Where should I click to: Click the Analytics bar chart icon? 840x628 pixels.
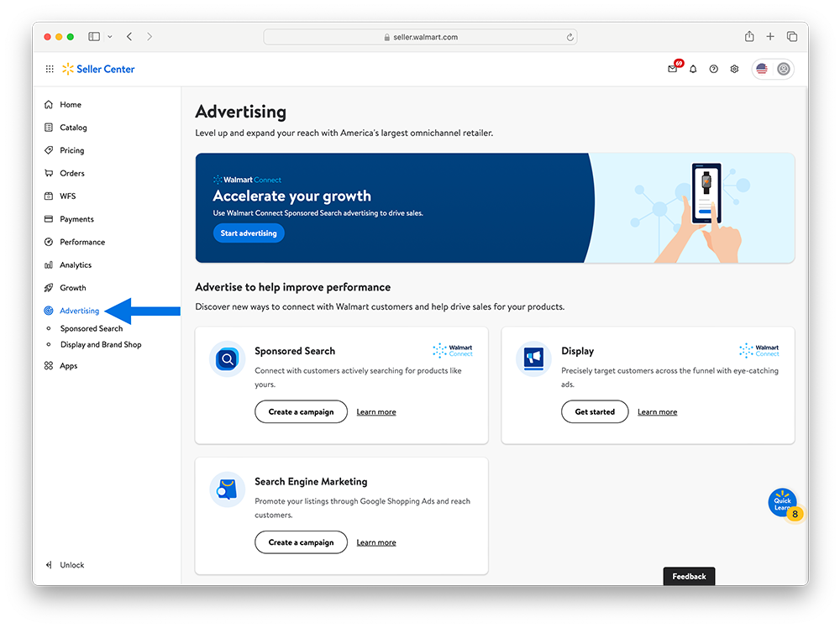pyautogui.click(x=49, y=265)
